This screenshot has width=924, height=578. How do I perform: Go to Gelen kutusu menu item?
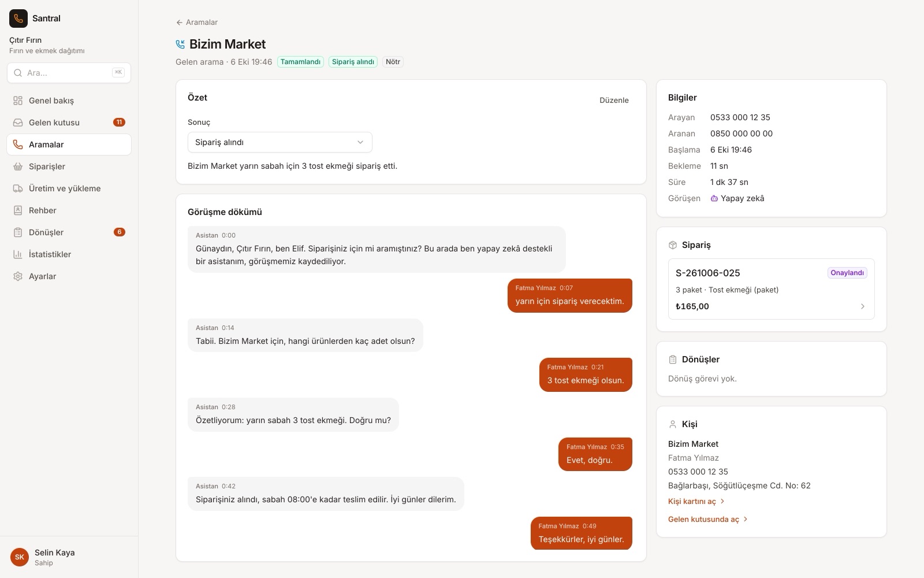69,123
